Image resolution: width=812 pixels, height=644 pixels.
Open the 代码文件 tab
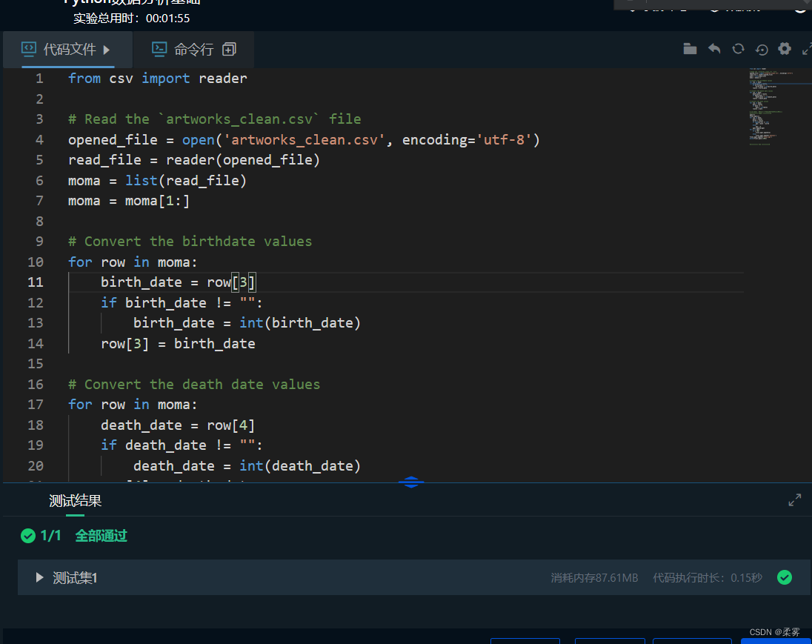(x=67, y=50)
